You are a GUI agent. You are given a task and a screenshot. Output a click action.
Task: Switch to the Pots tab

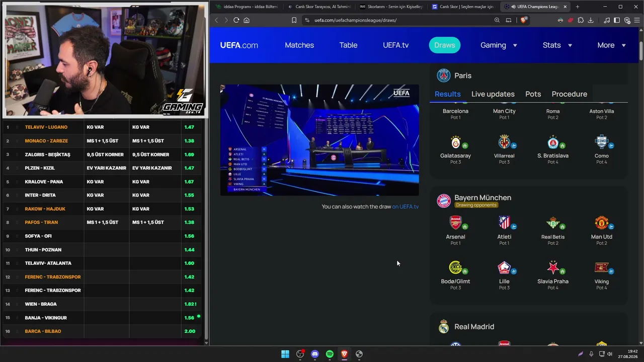(533, 94)
